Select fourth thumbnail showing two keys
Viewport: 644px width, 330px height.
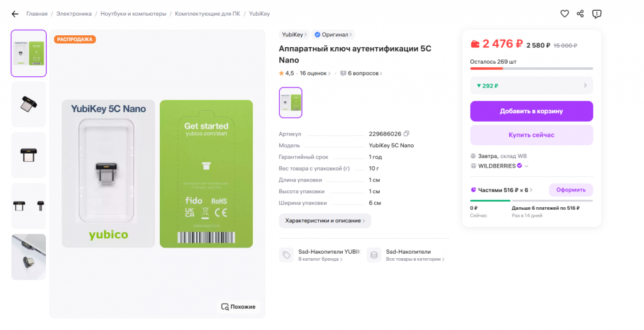pos(29,206)
